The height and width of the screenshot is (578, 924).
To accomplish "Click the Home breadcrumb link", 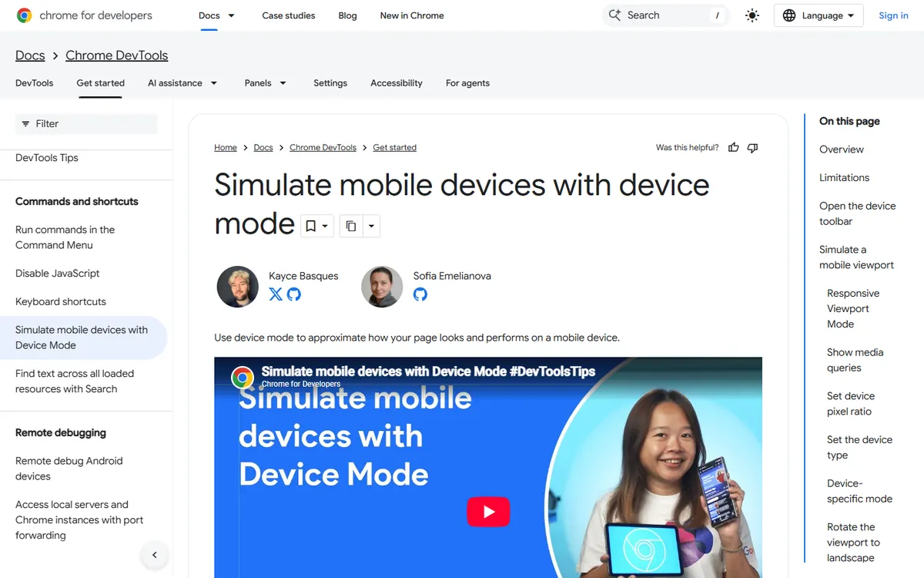I will coord(226,147).
